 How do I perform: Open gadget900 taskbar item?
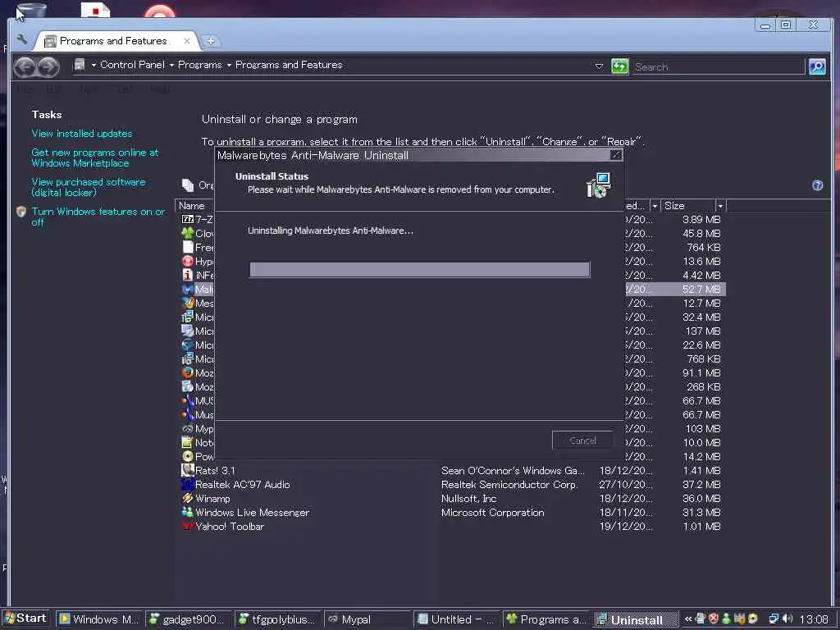click(189, 619)
